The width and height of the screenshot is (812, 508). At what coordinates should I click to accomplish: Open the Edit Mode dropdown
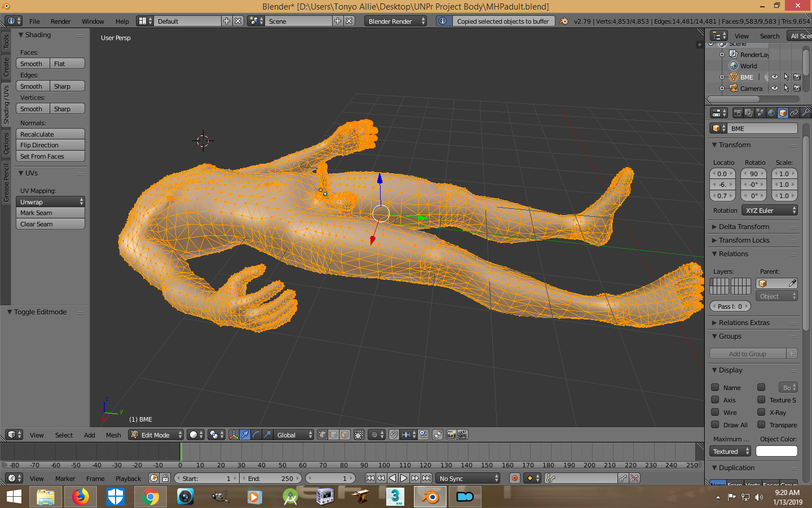point(156,435)
